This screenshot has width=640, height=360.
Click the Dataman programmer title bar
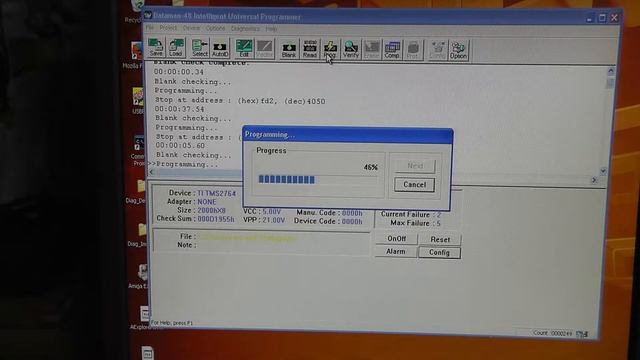[363, 17]
